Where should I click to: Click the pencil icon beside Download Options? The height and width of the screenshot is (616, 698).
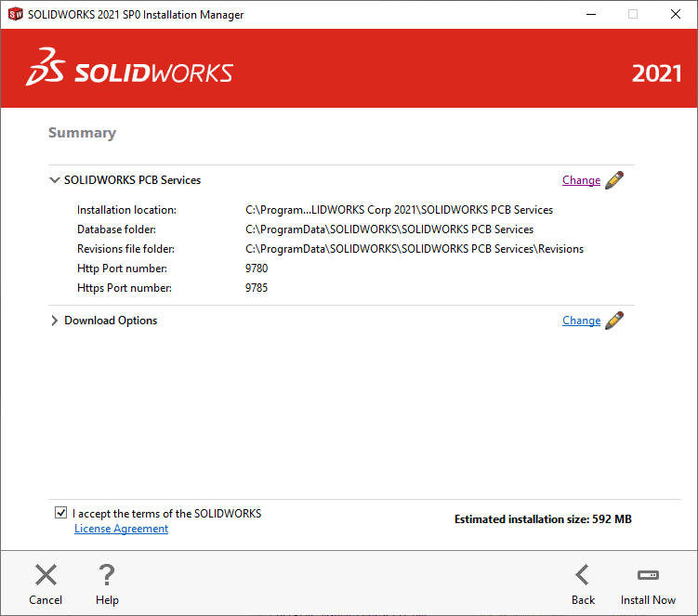614,321
